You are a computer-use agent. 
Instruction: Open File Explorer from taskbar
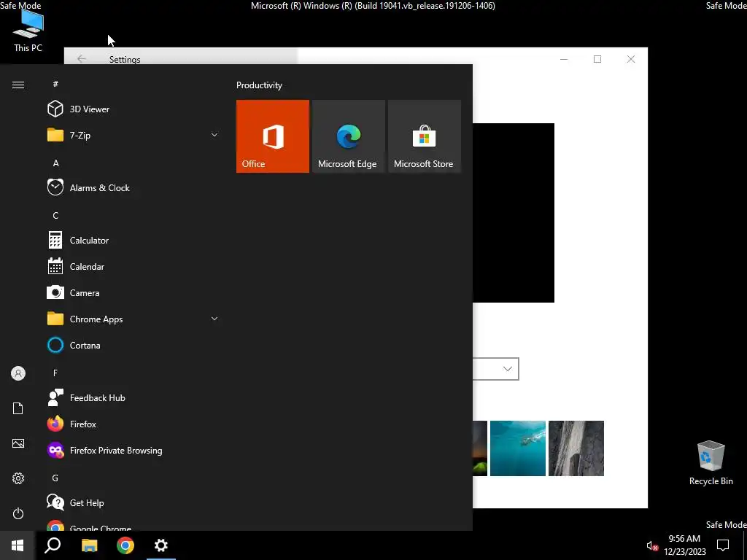tap(89, 545)
